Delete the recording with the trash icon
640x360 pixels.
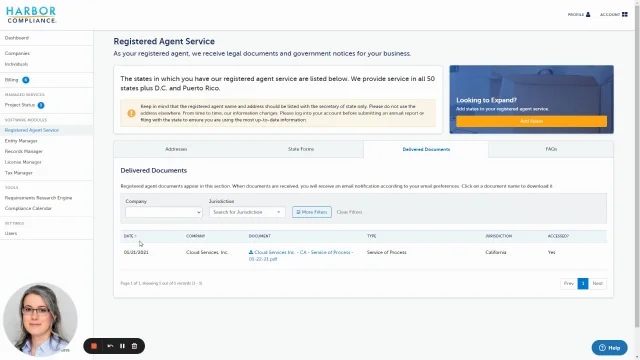click(x=134, y=346)
